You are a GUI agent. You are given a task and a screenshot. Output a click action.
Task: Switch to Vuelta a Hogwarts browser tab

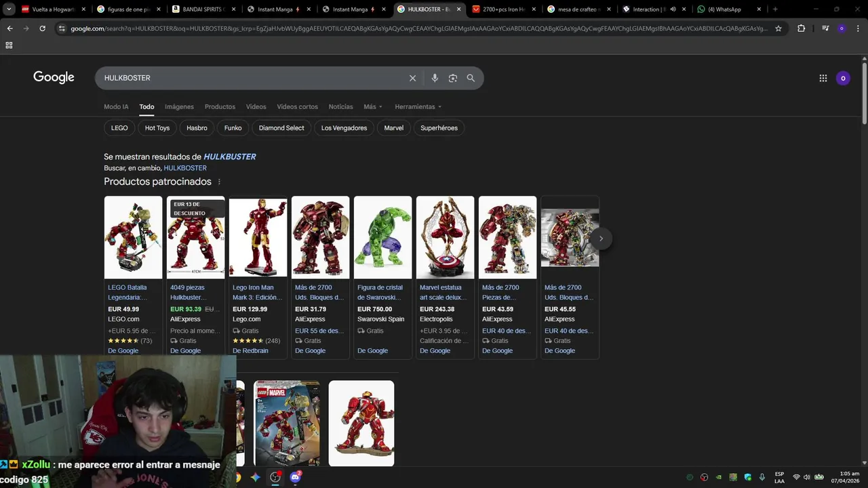click(x=53, y=9)
